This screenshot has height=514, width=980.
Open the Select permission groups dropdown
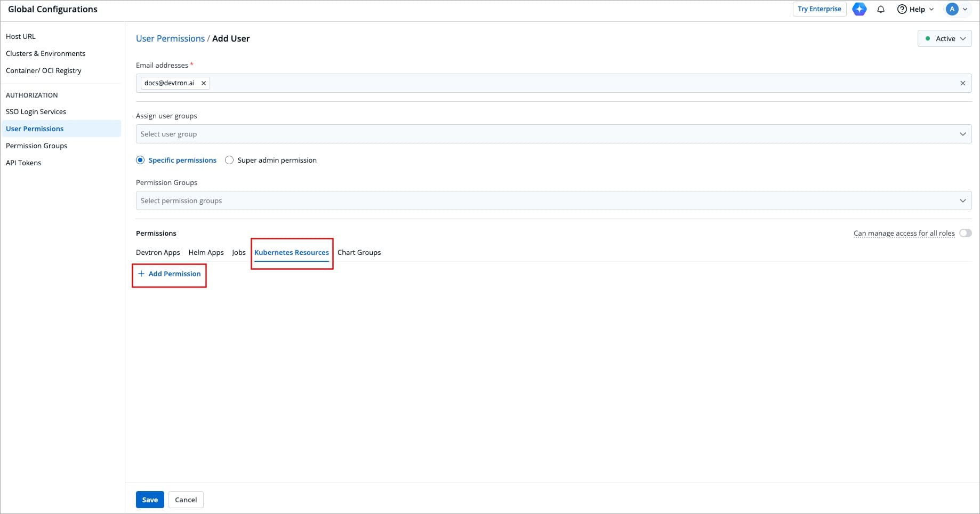click(553, 200)
